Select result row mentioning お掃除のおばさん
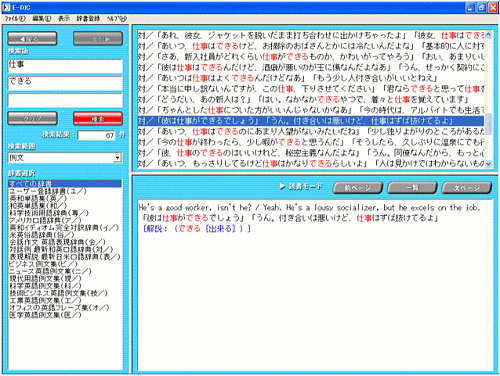 311,46
